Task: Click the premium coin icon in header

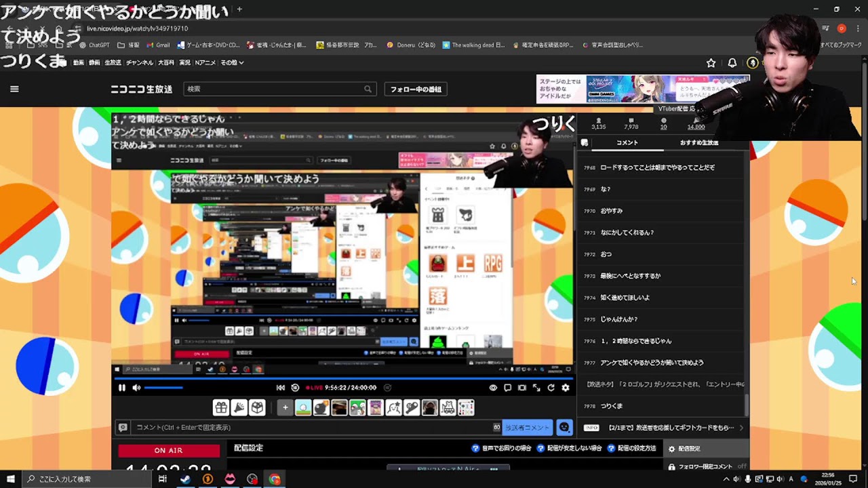Action: (x=753, y=63)
